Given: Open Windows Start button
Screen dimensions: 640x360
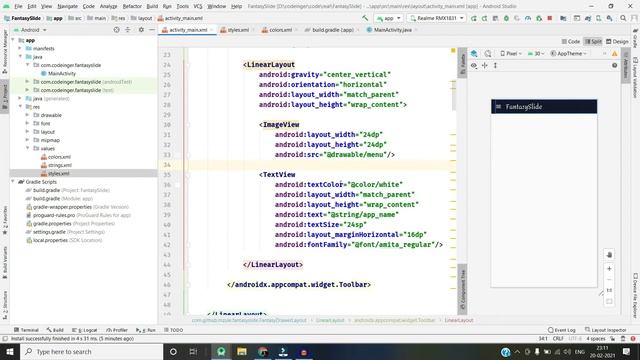Looking at the screenshot, I should pyautogui.click(x=10, y=351).
